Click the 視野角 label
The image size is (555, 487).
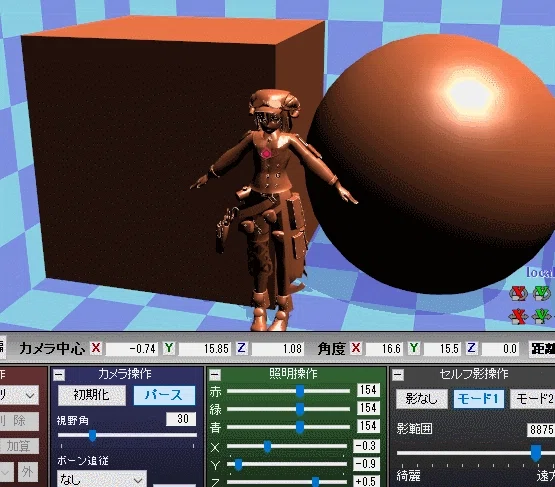pyautogui.click(x=73, y=420)
